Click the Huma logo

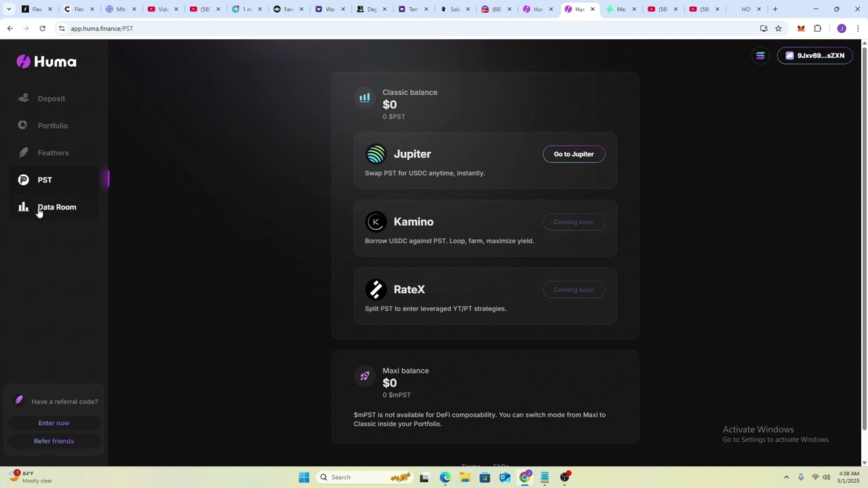click(x=46, y=62)
